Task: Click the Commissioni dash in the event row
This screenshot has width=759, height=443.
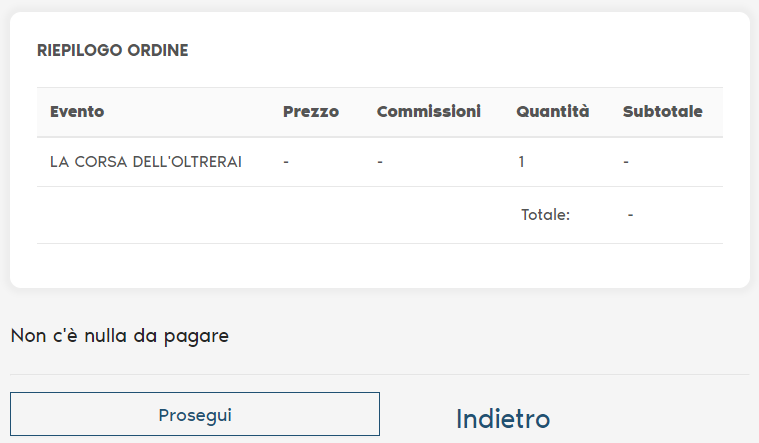Action: click(x=380, y=161)
